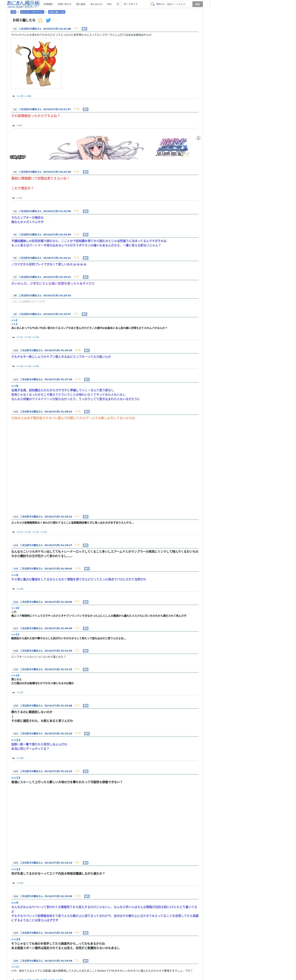Follow reply link >>26 under post 15

tap(20, 589)
